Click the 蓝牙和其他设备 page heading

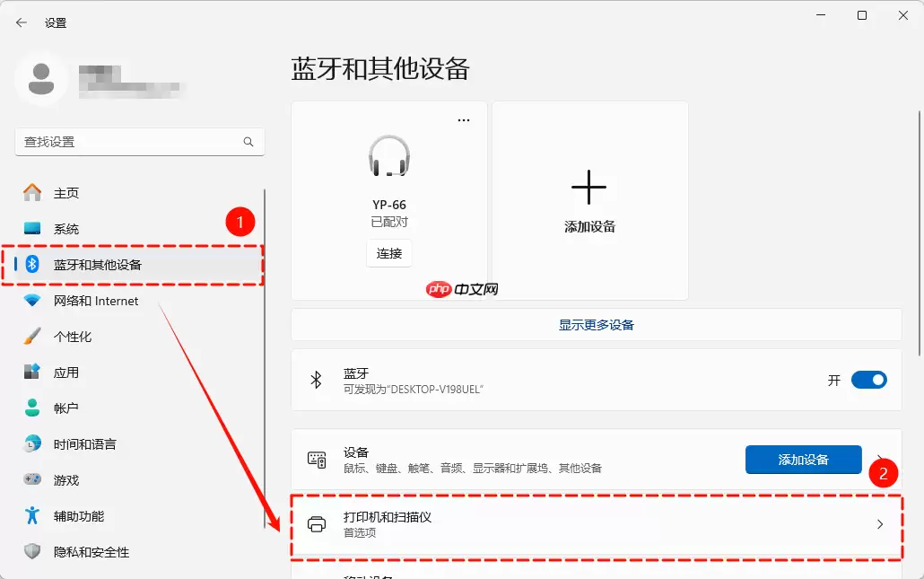[x=380, y=69]
